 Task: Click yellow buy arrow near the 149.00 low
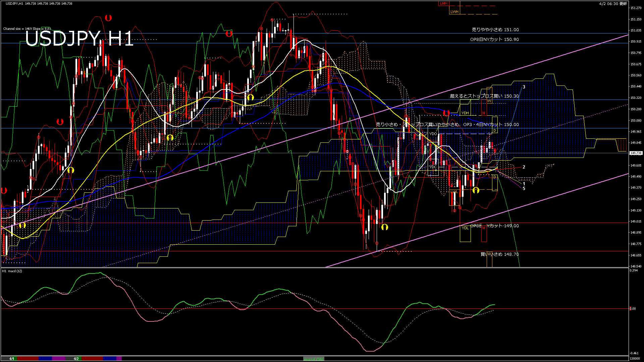(384, 227)
